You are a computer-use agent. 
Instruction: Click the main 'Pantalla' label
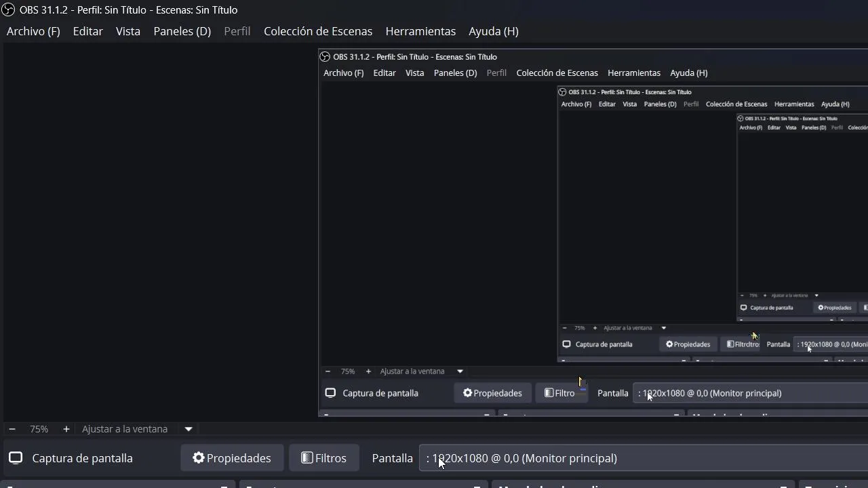[x=393, y=458]
